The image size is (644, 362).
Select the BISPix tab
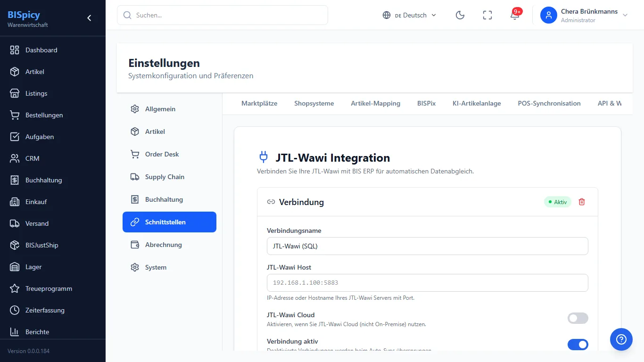click(x=426, y=103)
